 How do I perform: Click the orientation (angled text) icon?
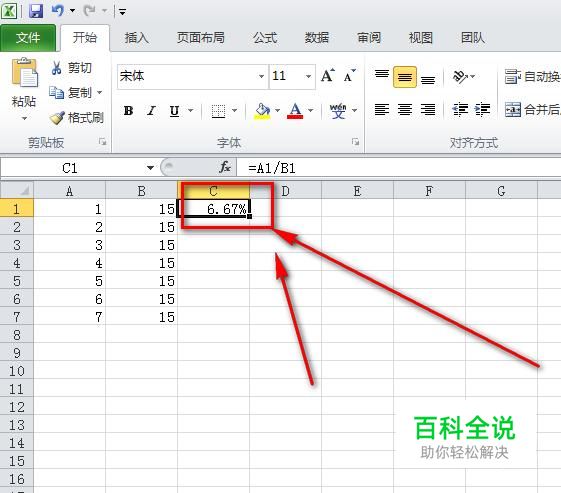460,76
